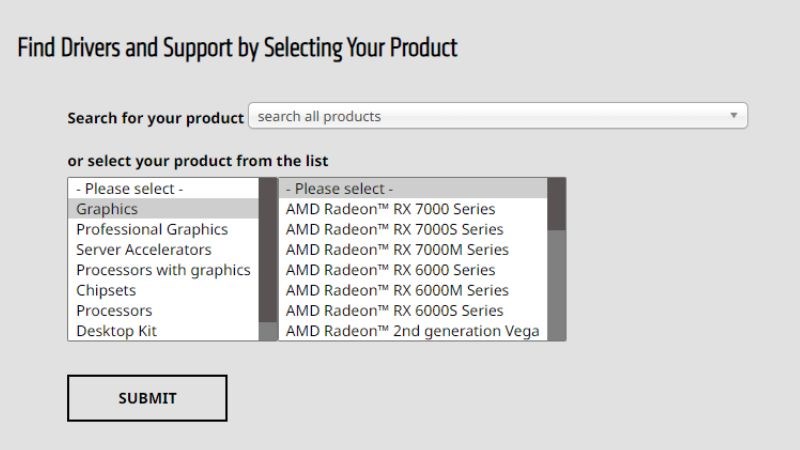Select Graphics in the category list

[x=107, y=209]
